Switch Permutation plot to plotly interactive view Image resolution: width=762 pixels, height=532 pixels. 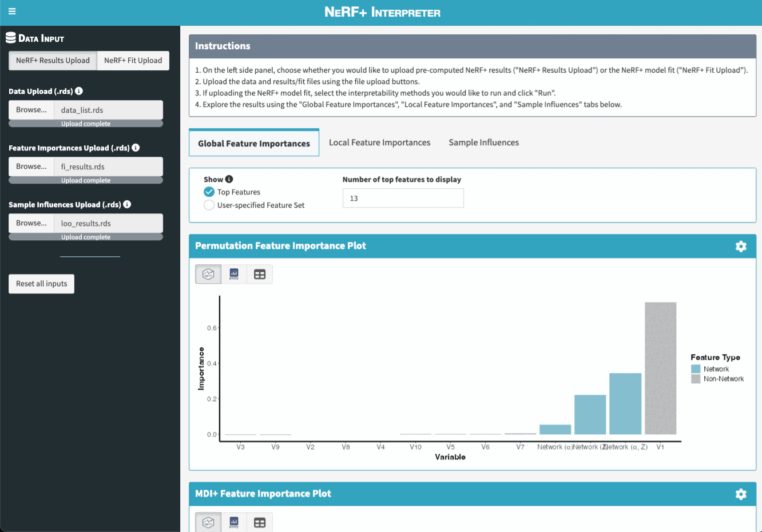[x=233, y=274]
